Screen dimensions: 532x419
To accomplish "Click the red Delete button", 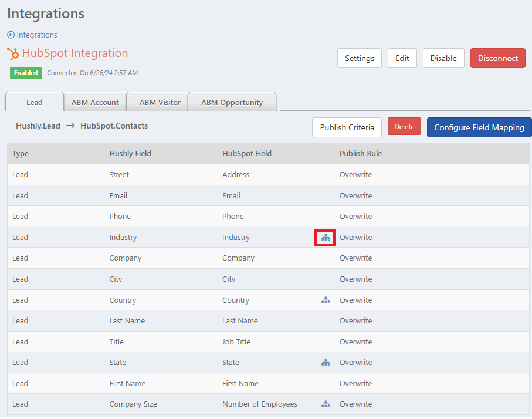I will pos(404,126).
